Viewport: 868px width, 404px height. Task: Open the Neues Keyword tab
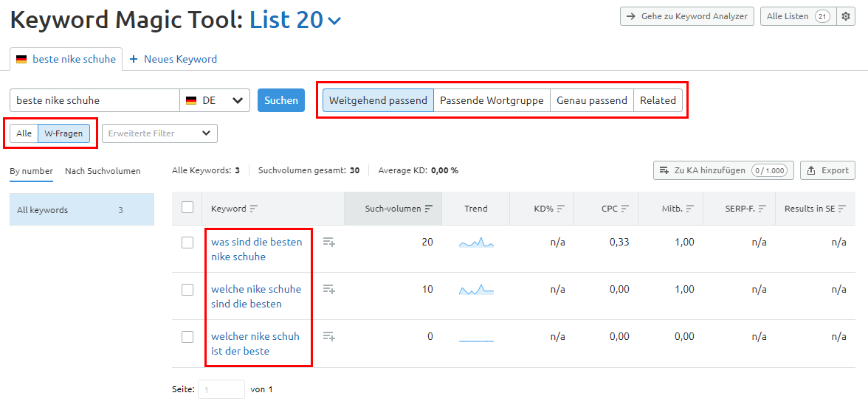[x=173, y=59]
